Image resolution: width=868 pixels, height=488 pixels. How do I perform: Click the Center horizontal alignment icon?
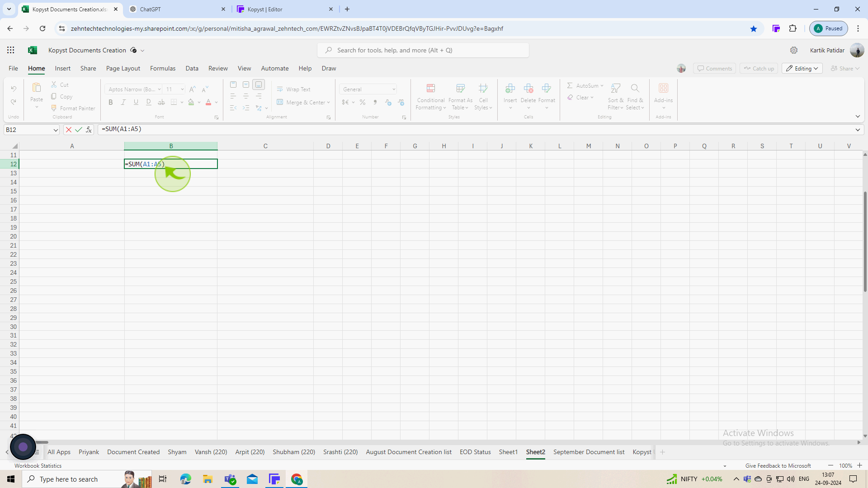tap(246, 96)
